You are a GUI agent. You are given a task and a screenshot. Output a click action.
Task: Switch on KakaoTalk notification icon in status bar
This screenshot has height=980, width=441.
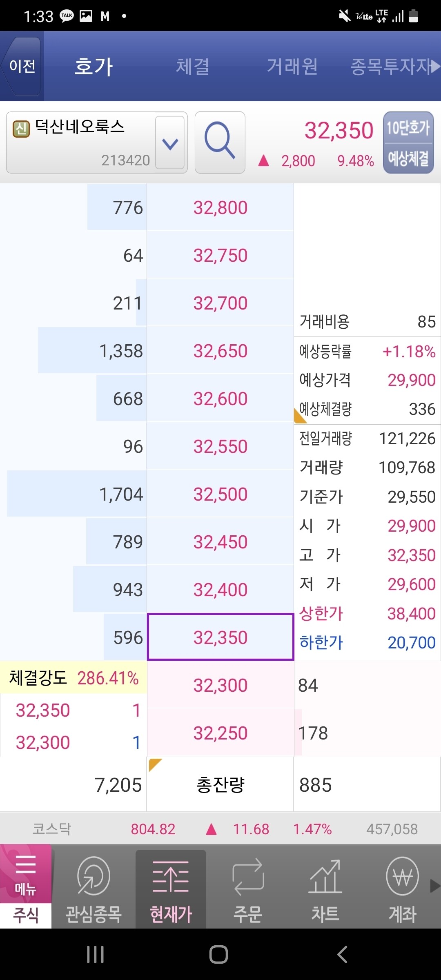tap(65, 15)
